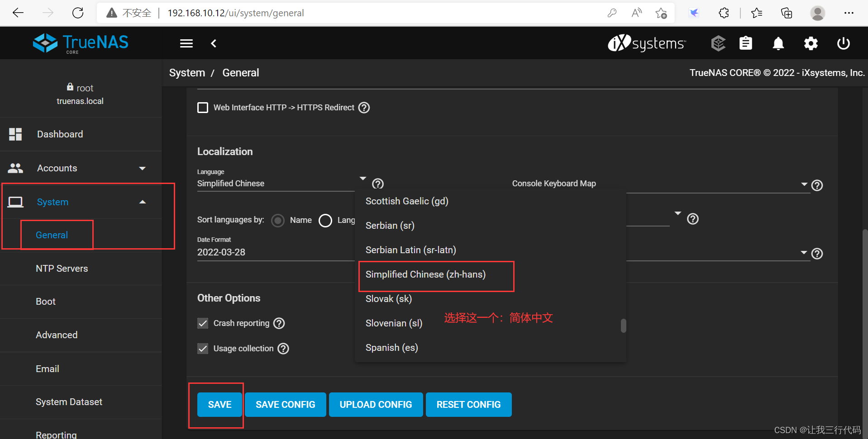The width and height of the screenshot is (868, 439).
Task: Show help for Date Format row
Action: pyautogui.click(x=817, y=254)
